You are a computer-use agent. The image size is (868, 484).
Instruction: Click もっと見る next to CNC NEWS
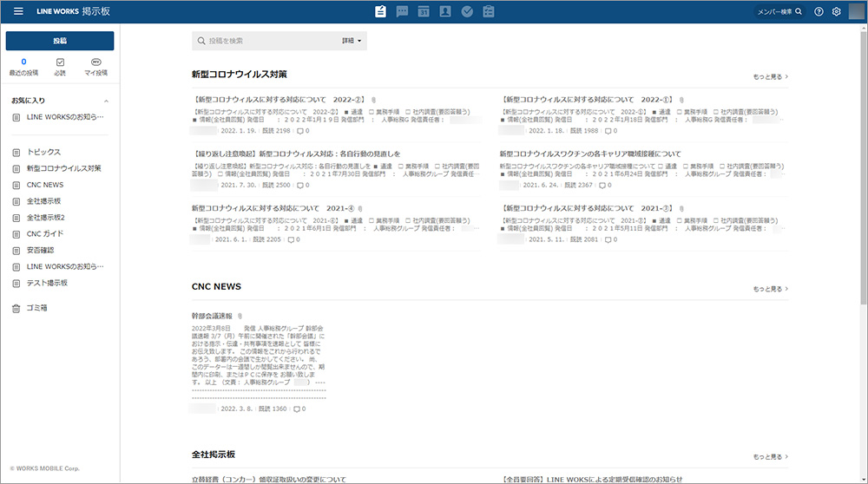pos(770,289)
